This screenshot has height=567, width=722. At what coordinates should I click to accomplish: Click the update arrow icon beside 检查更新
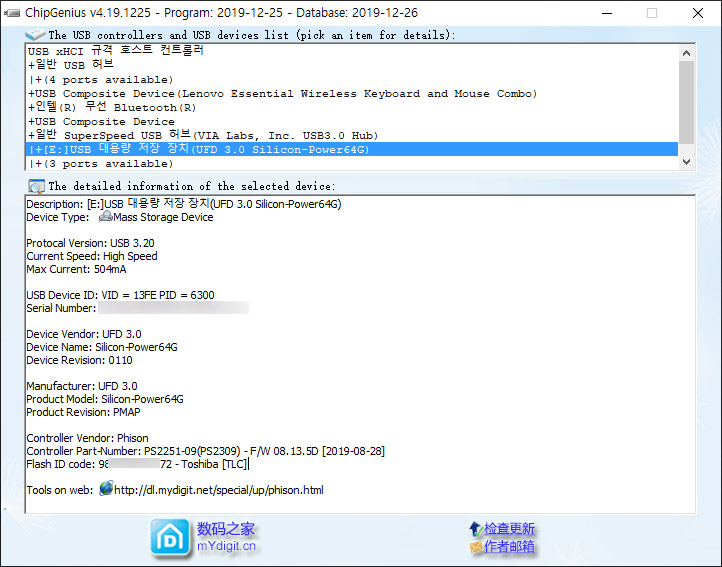click(476, 529)
